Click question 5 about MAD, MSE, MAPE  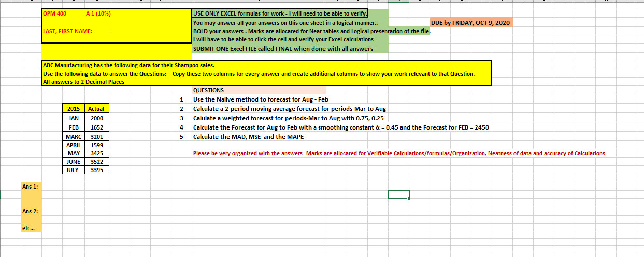pyautogui.click(x=248, y=136)
